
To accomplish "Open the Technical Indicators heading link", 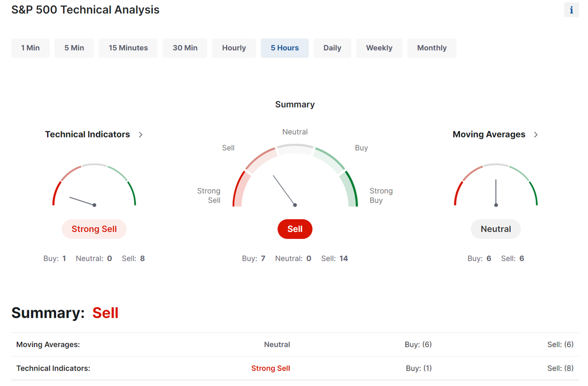I will [87, 134].
